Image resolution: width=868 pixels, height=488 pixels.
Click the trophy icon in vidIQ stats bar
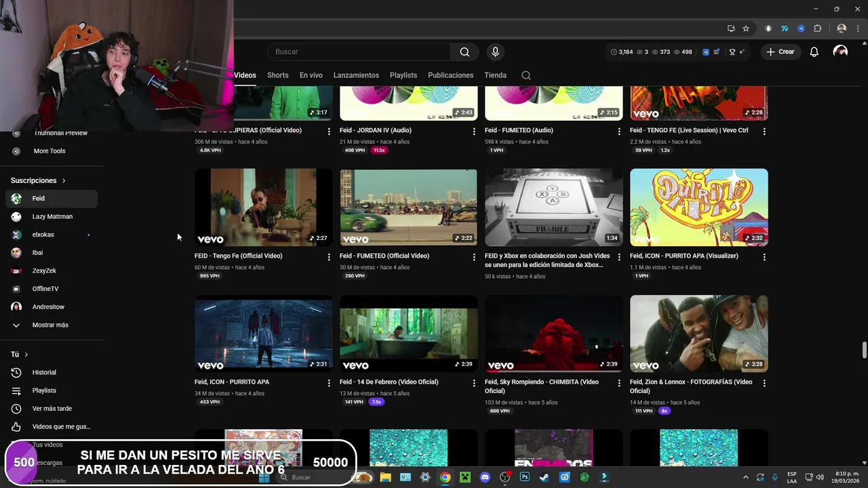point(732,52)
